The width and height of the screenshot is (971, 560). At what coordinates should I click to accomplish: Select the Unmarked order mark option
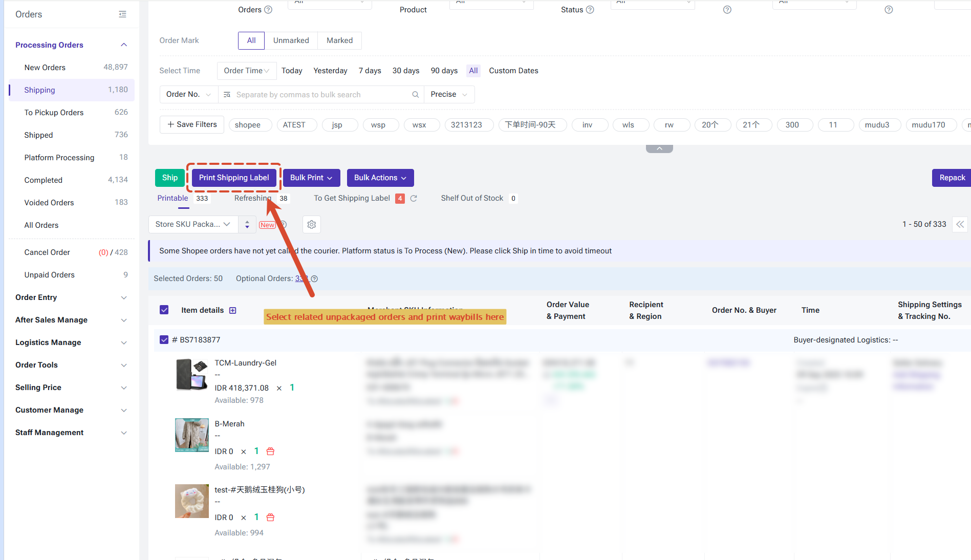pos(291,40)
